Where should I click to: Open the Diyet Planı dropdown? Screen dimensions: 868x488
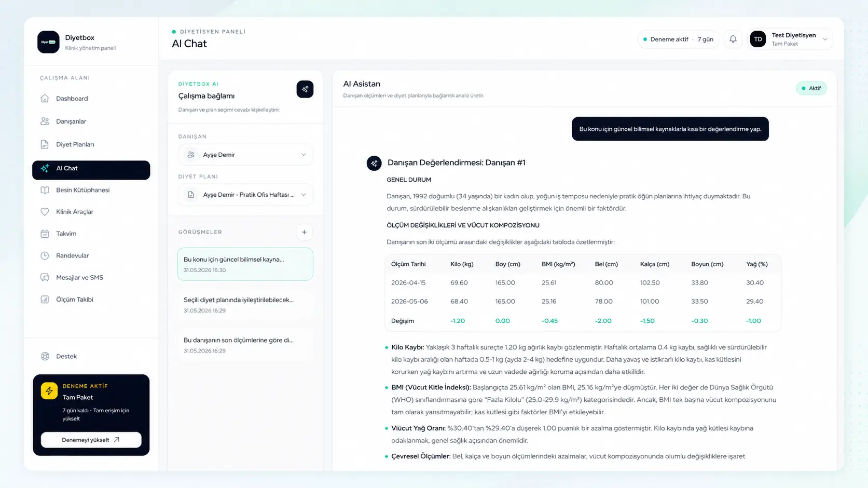click(245, 195)
